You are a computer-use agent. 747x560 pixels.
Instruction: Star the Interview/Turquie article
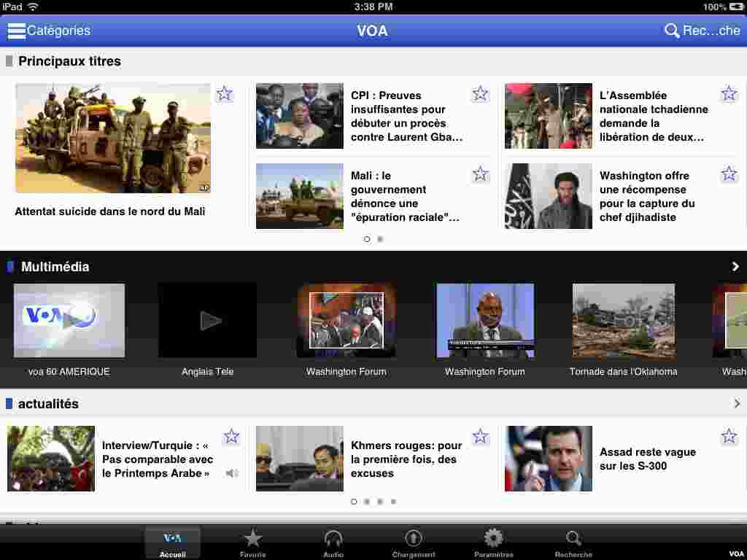point(231,436)
